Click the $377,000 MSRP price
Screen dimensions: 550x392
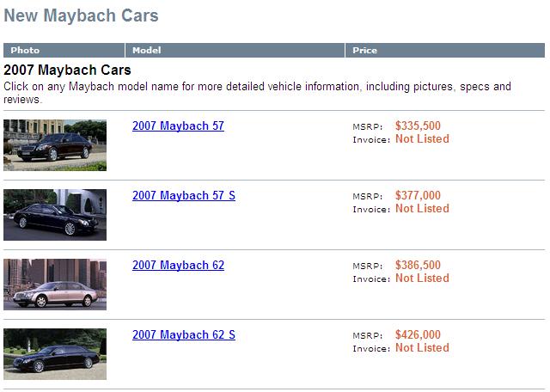418,195
